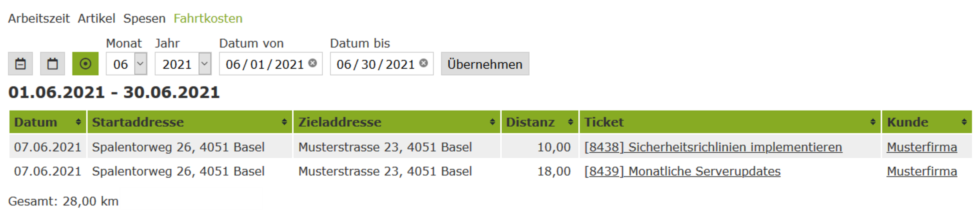This screenshot has width=980, height=215.
Task: Click the second calendar icon button
Action: tap(53, 64)
